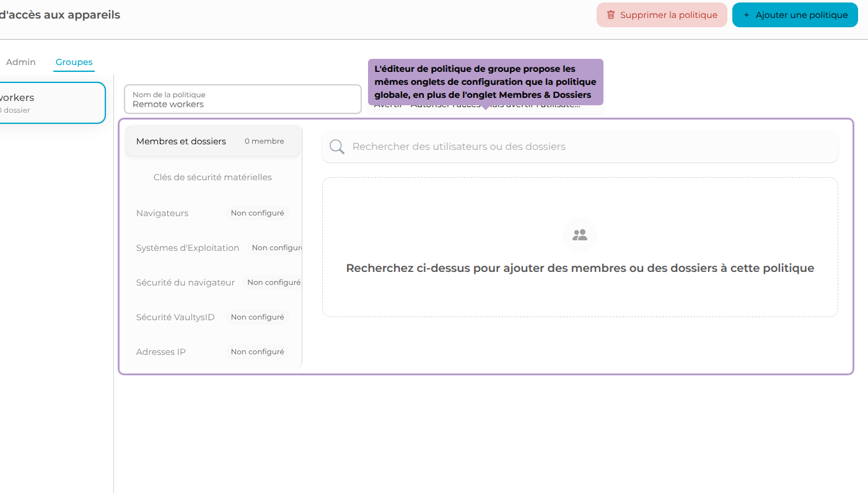Click the trash icon in Supprimer la politique
Image resolution: width=868 pixels, height=493 pixels.
coord(611,15)
